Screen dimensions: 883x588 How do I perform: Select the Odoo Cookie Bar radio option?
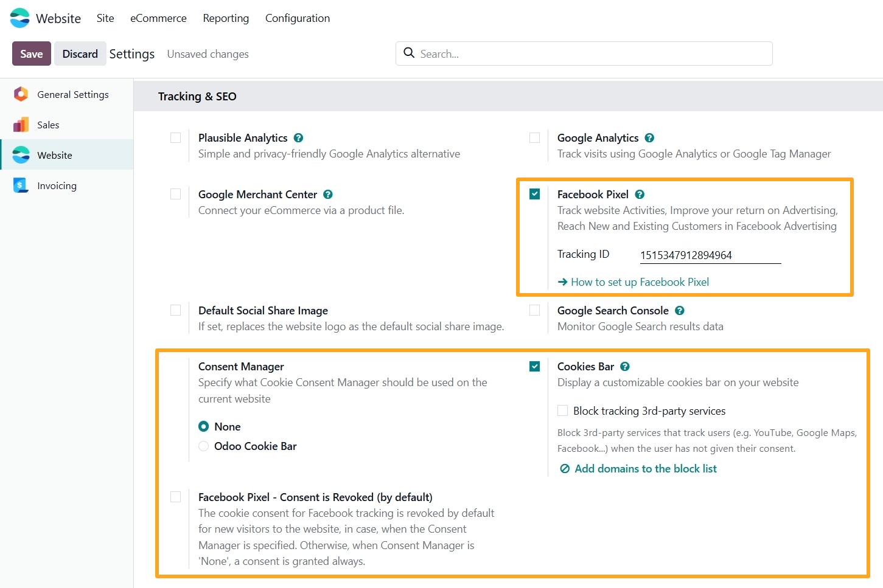(x=204, y=446)
